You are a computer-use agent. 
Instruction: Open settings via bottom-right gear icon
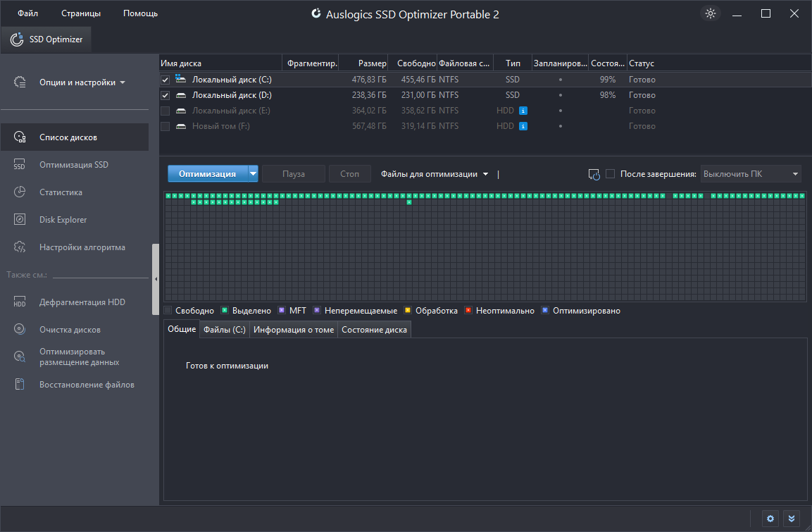click(770, 519)
